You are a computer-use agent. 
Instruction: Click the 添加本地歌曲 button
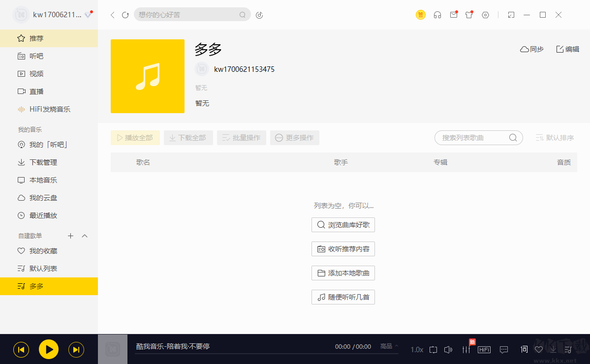[x=343, y=273]
